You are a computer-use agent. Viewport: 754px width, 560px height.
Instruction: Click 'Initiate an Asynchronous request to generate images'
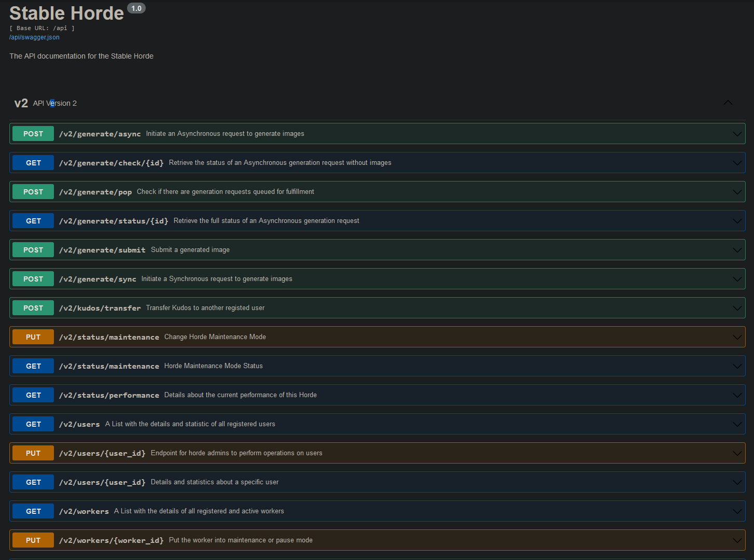click(225, 134)
